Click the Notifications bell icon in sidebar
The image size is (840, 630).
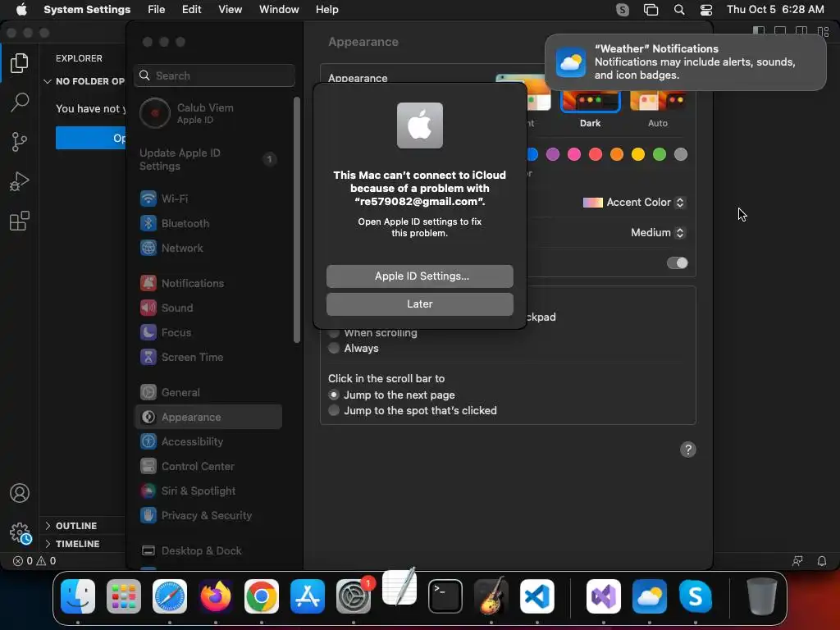tap(148, 283)
